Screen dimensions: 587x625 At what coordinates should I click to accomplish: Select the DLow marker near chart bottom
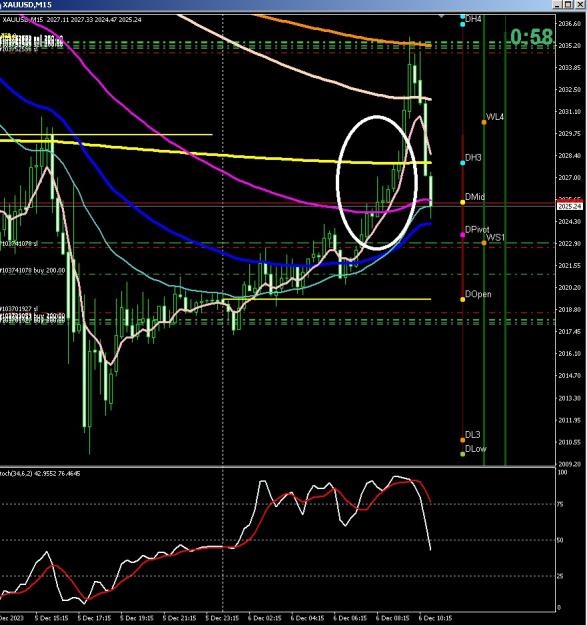point(462,454)
